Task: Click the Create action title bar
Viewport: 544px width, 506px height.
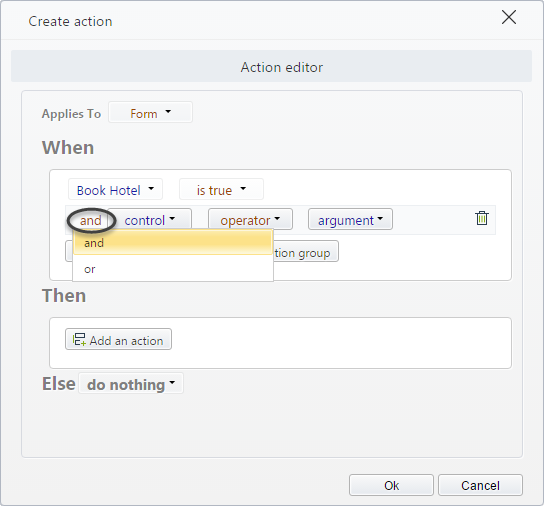Action: coord(243,21)
